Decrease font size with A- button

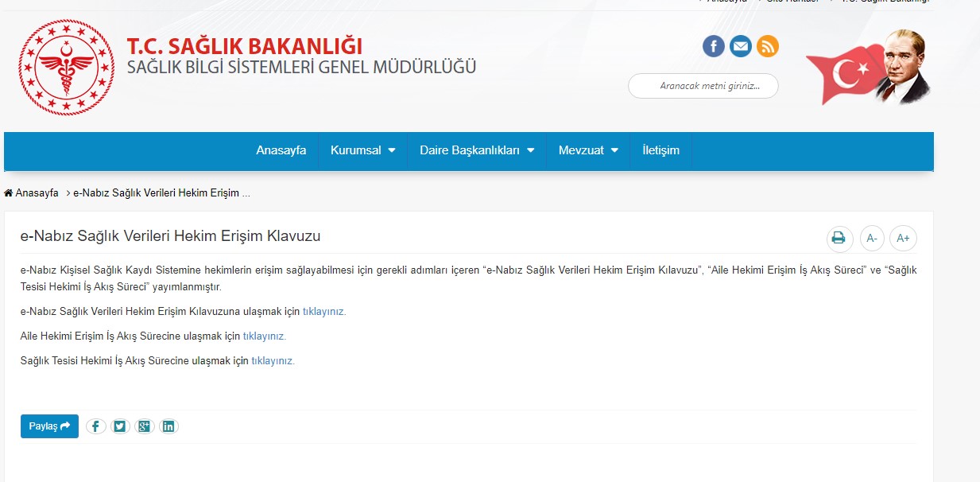pyautogui.click(x=872, y=238)
